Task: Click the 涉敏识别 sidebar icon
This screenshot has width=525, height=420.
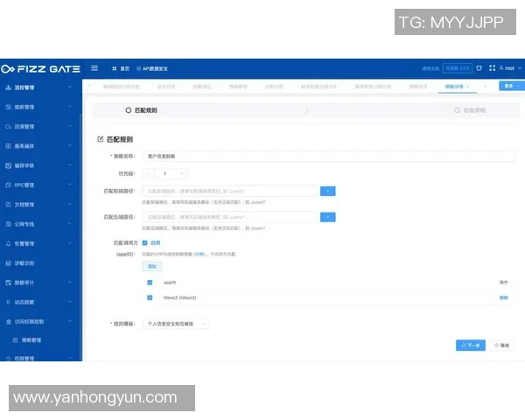Action: (x=9, y=262)
